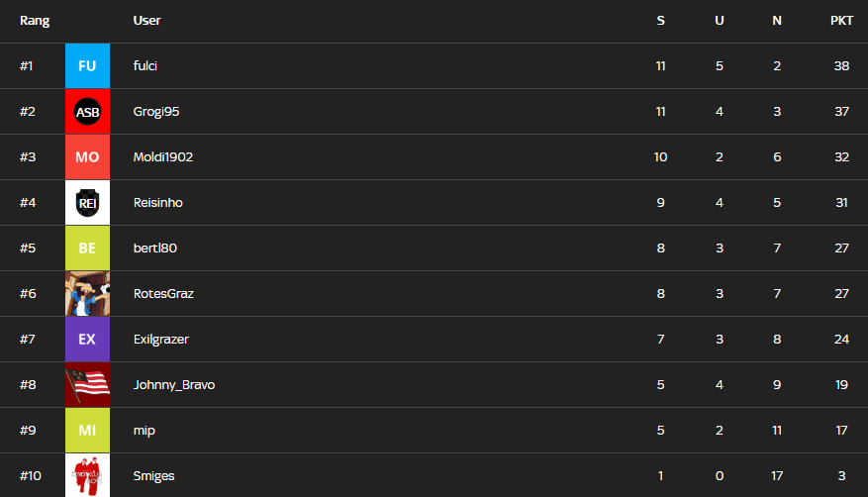This screenshot has height=497, width=868.
Task: Click Exilgrazer's purple EX avatar
Action: tap(87, 340)
